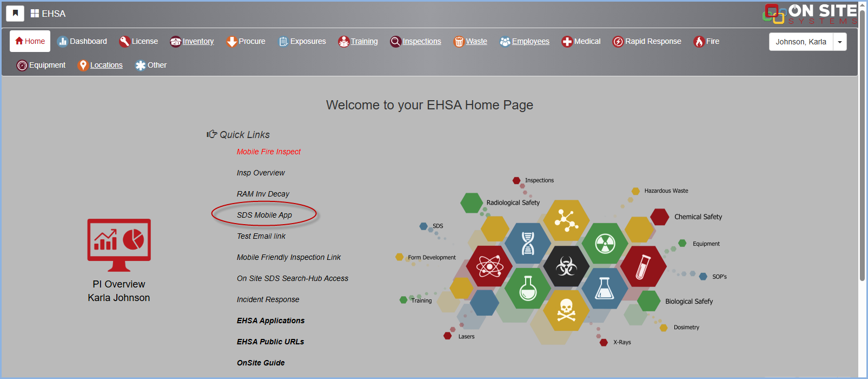Click the bookmark icon beside EHSA

coord(15,14)
